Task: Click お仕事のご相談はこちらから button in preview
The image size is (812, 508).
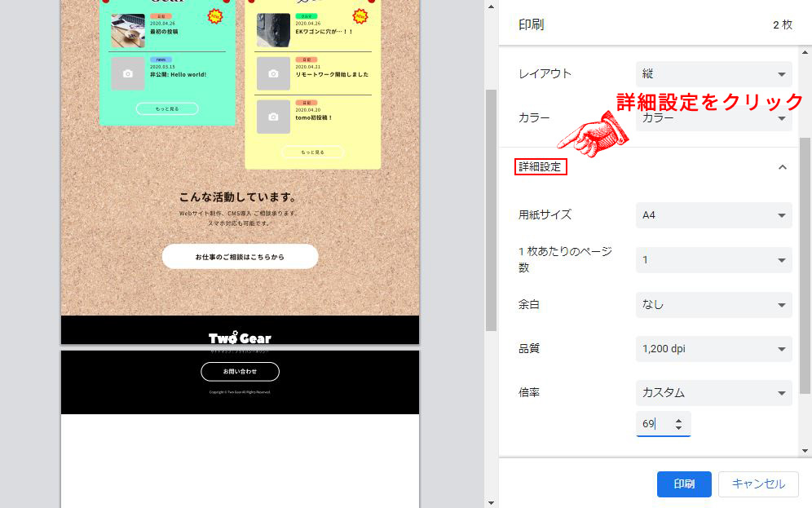Action: coord(239,256)
